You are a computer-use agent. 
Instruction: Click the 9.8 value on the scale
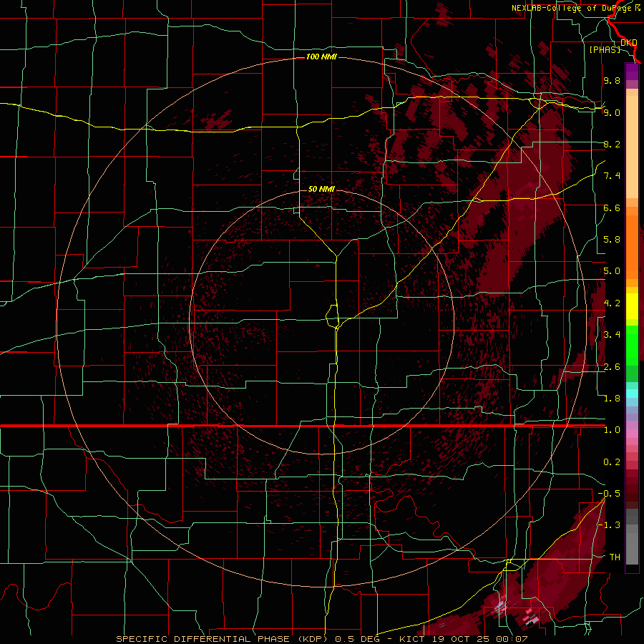(612, 80)
